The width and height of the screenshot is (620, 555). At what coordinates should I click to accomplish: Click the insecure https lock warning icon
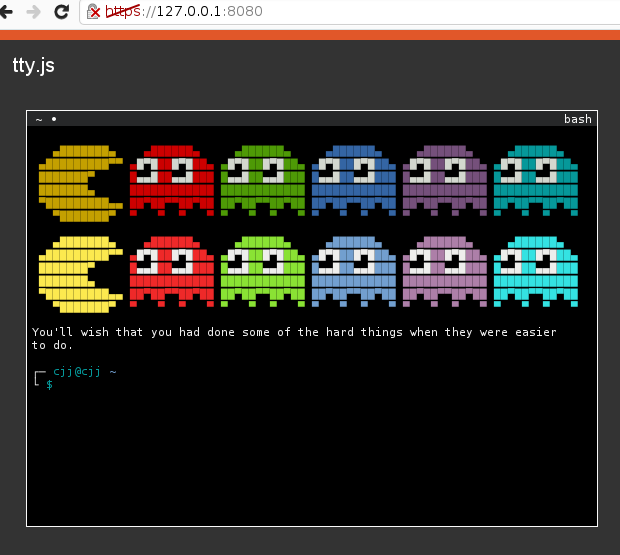93,11
